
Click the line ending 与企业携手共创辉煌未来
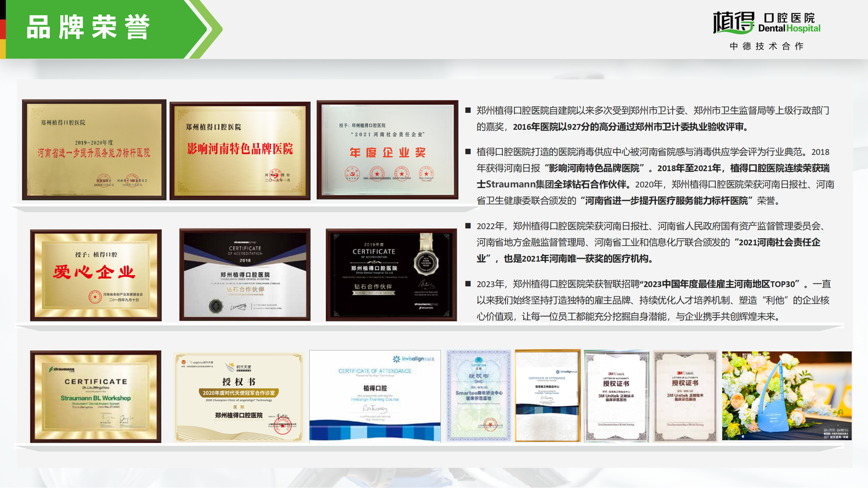628,317
